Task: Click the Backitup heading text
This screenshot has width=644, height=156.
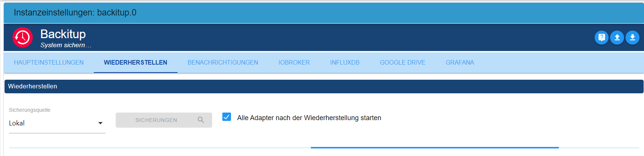Action: (x=63, y=34)
